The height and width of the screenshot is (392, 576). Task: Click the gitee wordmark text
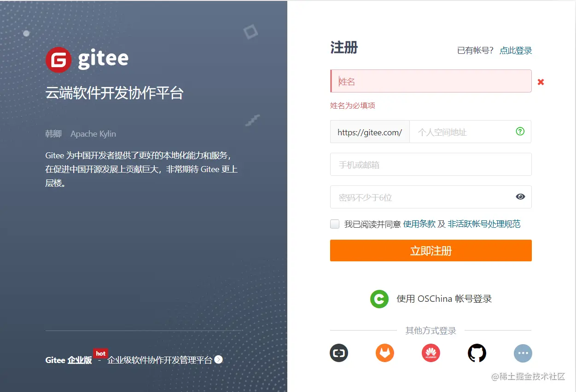click(x=103, y=59)
